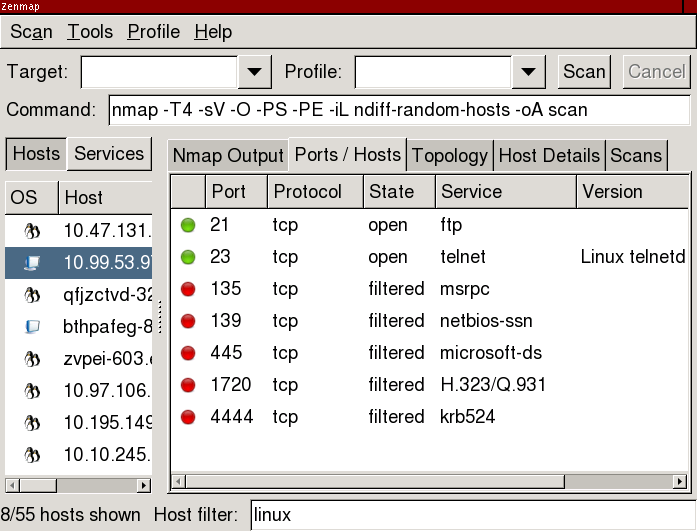
Task: Select host zvpei-603 in list
Action: [79, 359]
